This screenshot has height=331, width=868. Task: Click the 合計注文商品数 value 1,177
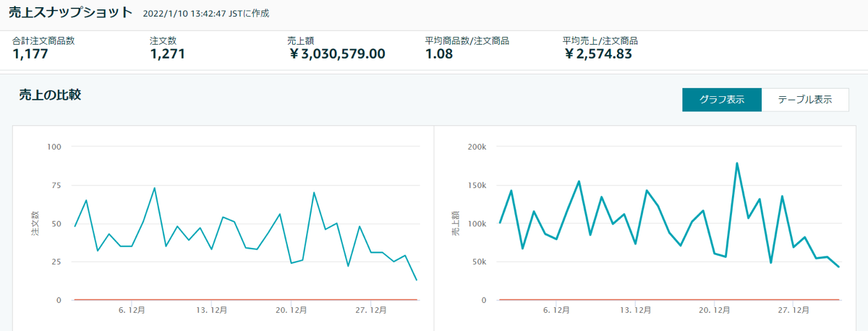pos(30,53)
